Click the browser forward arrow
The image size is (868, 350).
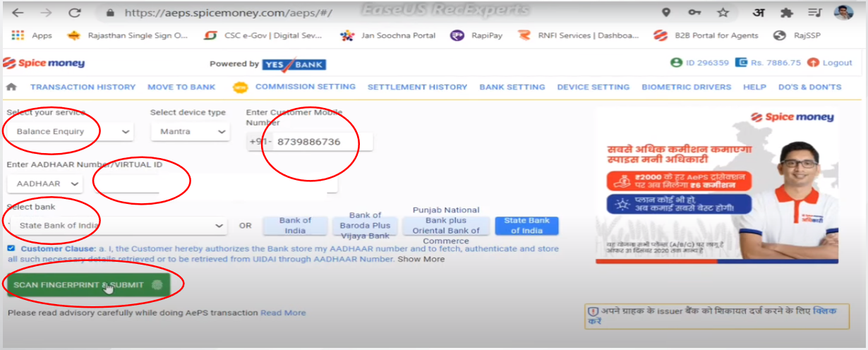pos(46,13)
